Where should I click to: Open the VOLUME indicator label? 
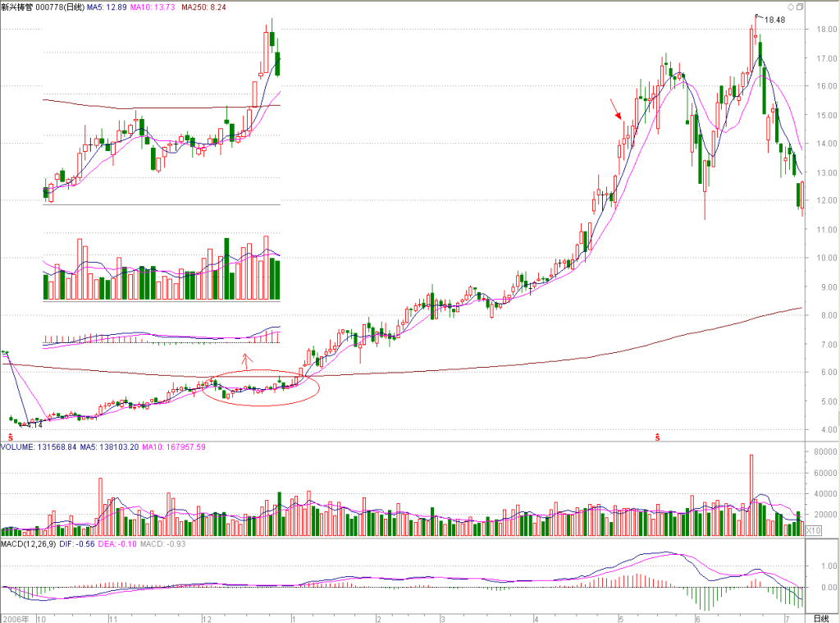pos(18,447)
